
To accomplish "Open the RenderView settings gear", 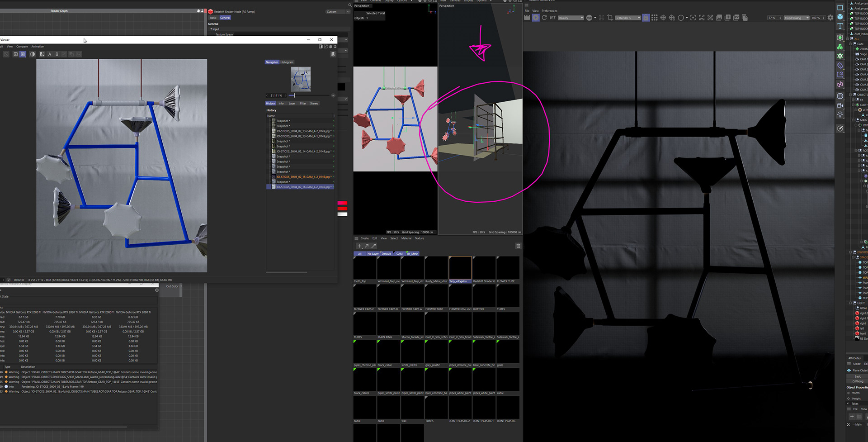I will tap(830, 18).
